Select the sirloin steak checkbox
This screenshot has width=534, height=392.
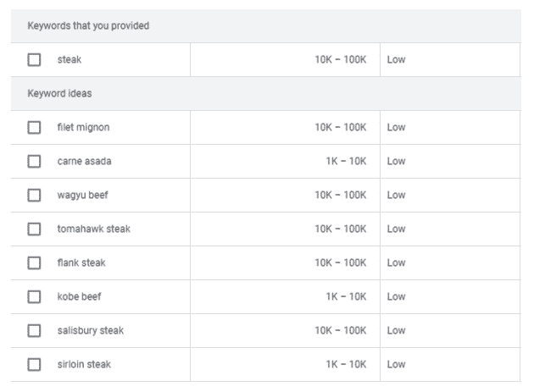tap(34, 364)
